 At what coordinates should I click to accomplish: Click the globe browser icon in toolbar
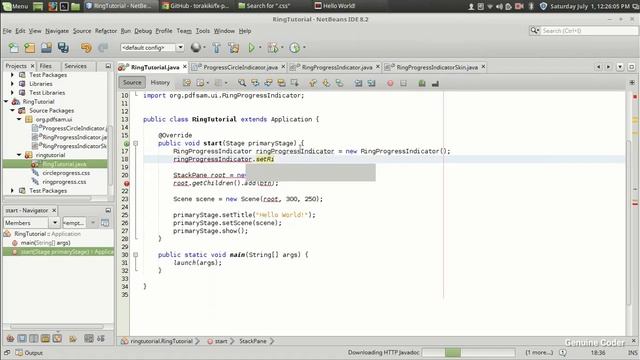[x=196, y=47]
